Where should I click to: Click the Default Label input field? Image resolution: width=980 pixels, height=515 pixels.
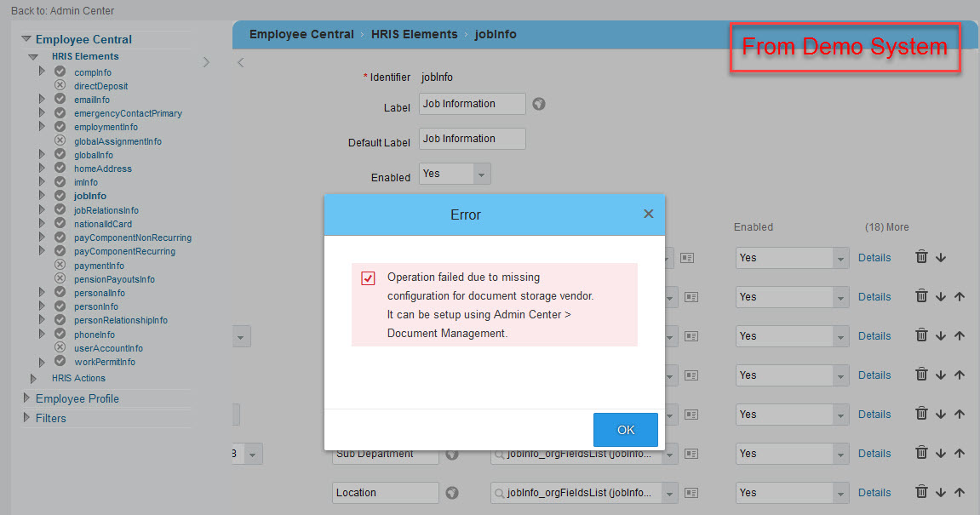click(x=472, y=139)
